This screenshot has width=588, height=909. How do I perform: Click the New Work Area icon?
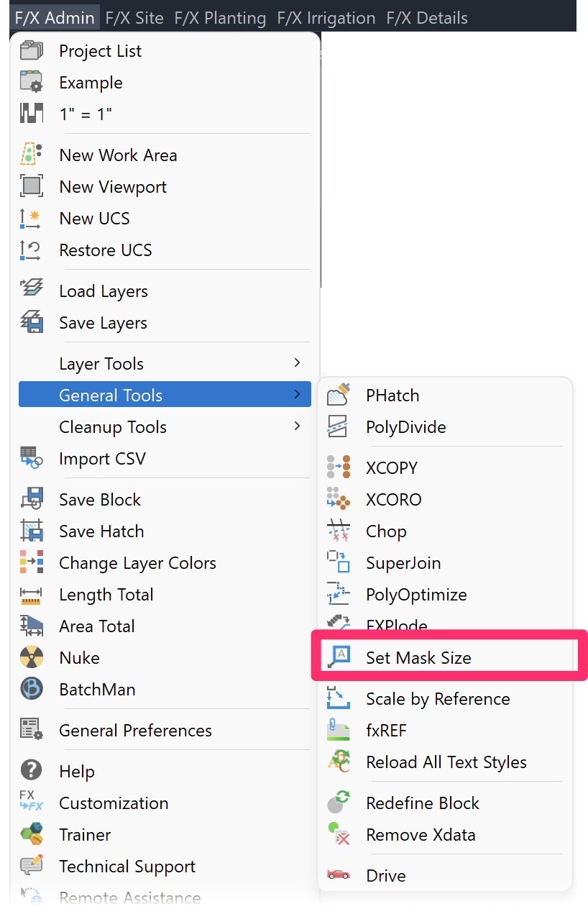32,155
